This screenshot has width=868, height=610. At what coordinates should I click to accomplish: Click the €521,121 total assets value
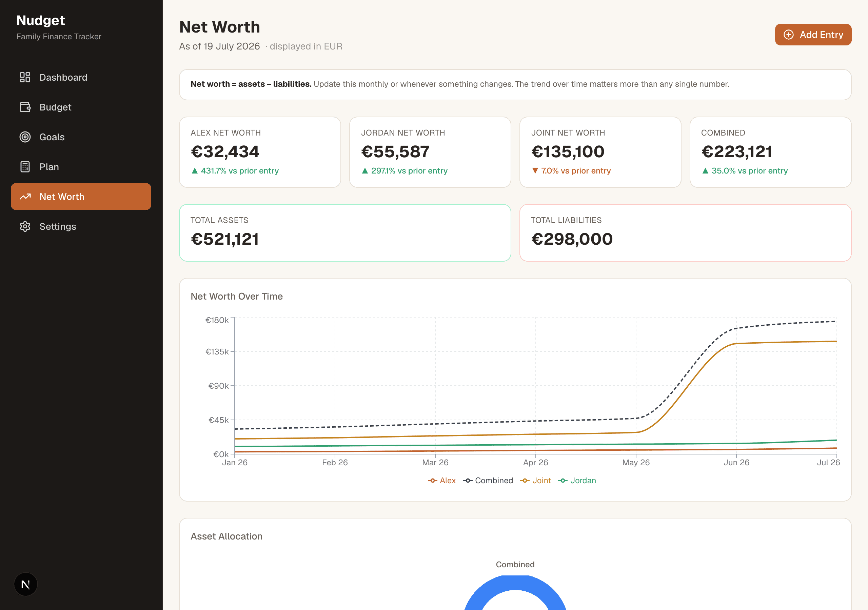[224, 239]
